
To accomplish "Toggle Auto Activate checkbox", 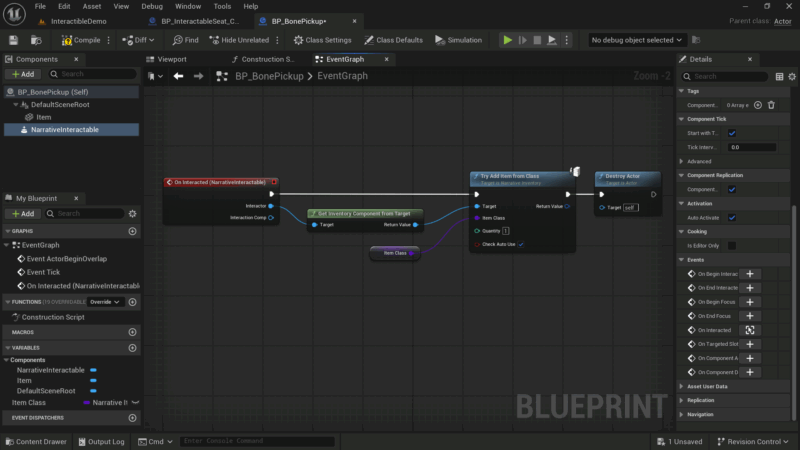I will coord(732,218).
